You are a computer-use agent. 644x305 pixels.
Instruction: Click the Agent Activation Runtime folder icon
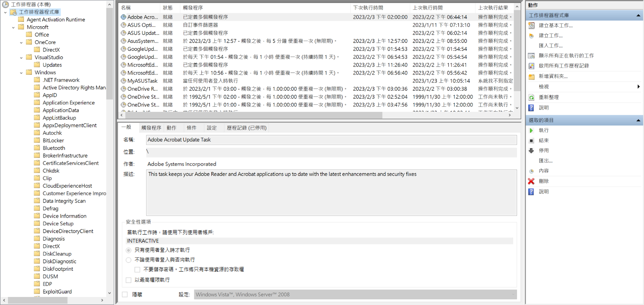[21, 19]
